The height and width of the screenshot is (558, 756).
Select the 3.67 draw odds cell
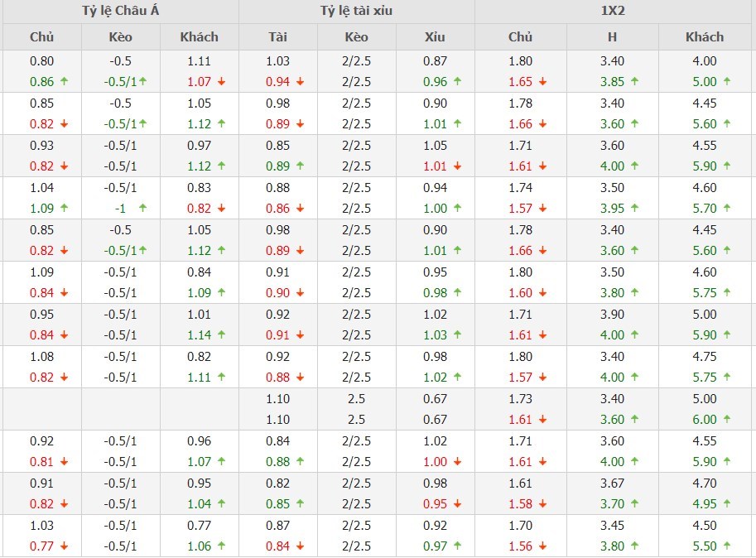pyautogui.click(x=613, y=483)
